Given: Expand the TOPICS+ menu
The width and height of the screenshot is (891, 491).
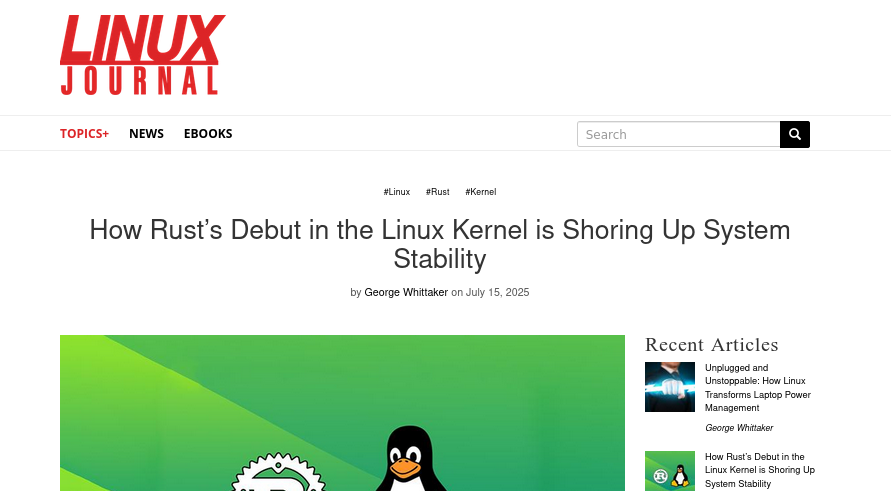Looking at the screenshot, I should [85, 134].
